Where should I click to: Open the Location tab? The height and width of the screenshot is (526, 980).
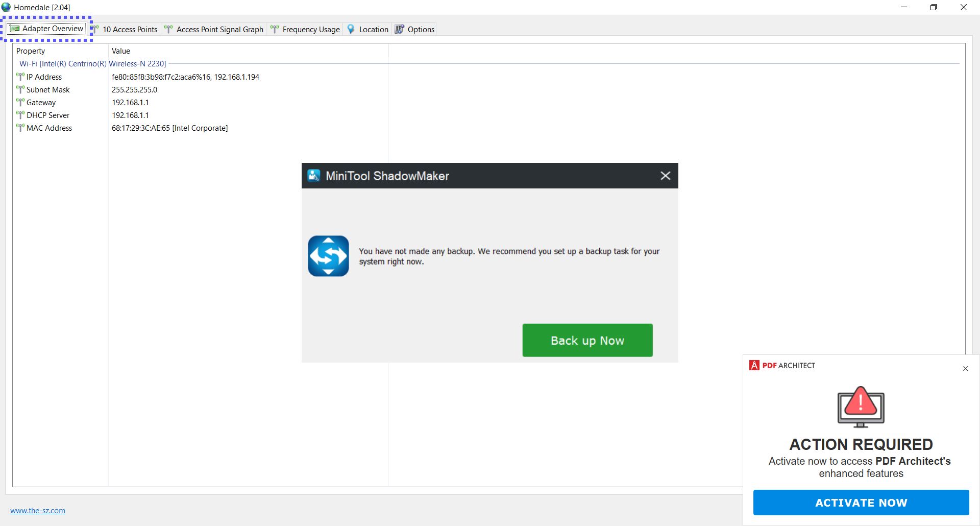pos(368,30)
